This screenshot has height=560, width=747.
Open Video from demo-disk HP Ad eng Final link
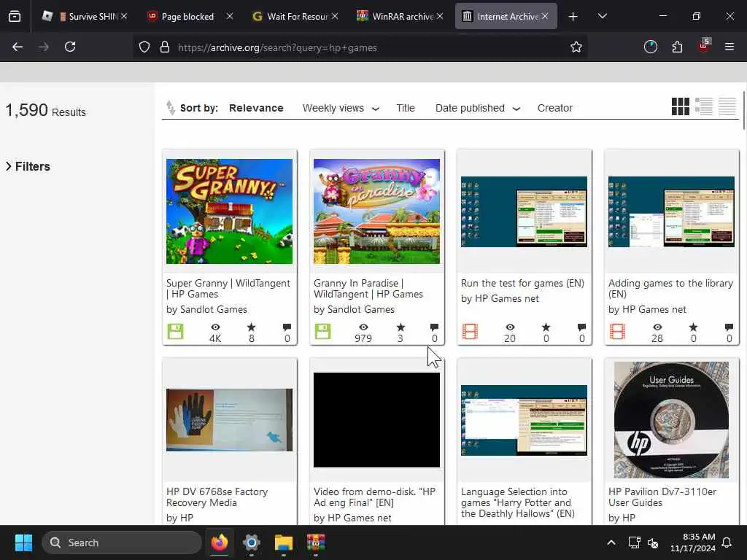point(374,497)
